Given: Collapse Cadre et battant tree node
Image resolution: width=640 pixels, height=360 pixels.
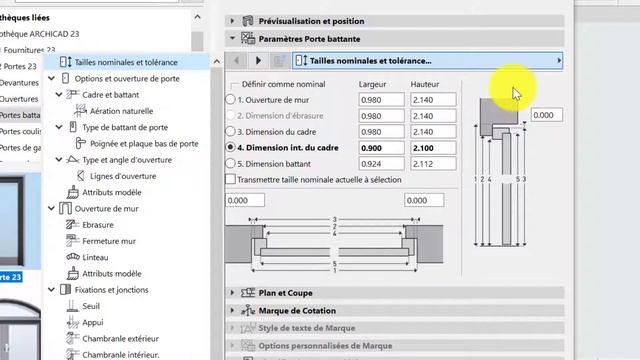Looking at the screenshot, I should 59,95.
